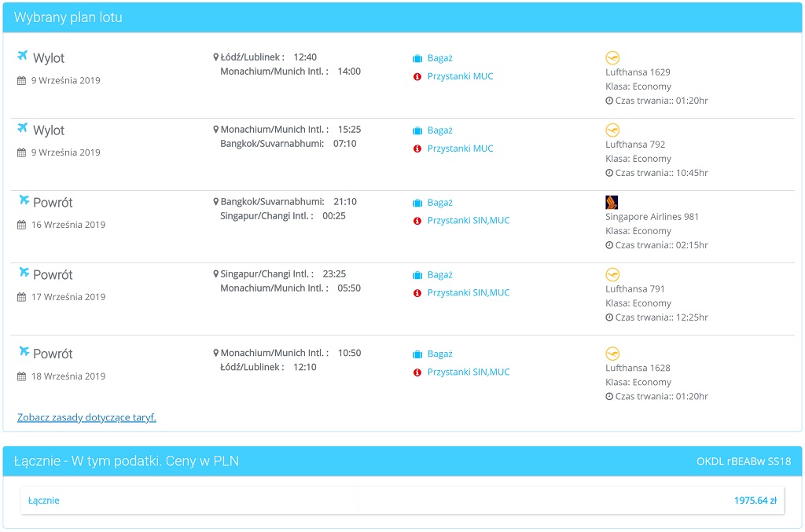Click the Łącznie total price row label

tap(44, 501)
